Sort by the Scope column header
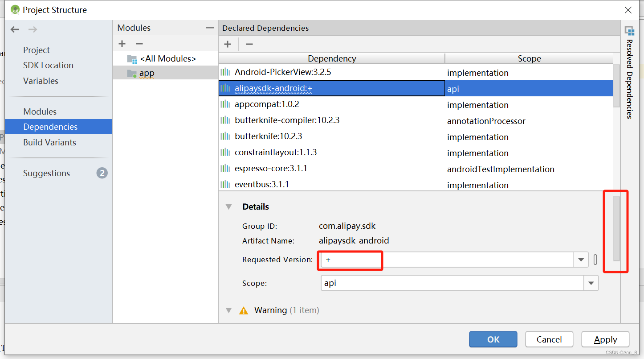The width and height of the screenshot is (644, 359). [x=529, y=58]
